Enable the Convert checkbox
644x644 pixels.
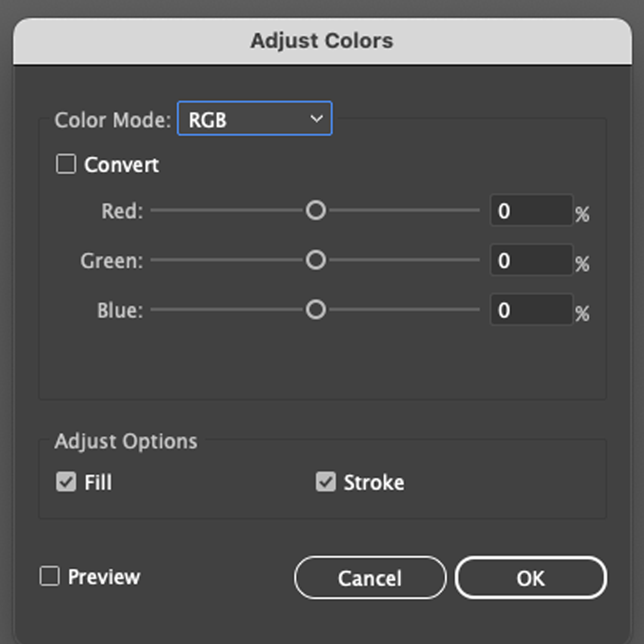[66, 164]
